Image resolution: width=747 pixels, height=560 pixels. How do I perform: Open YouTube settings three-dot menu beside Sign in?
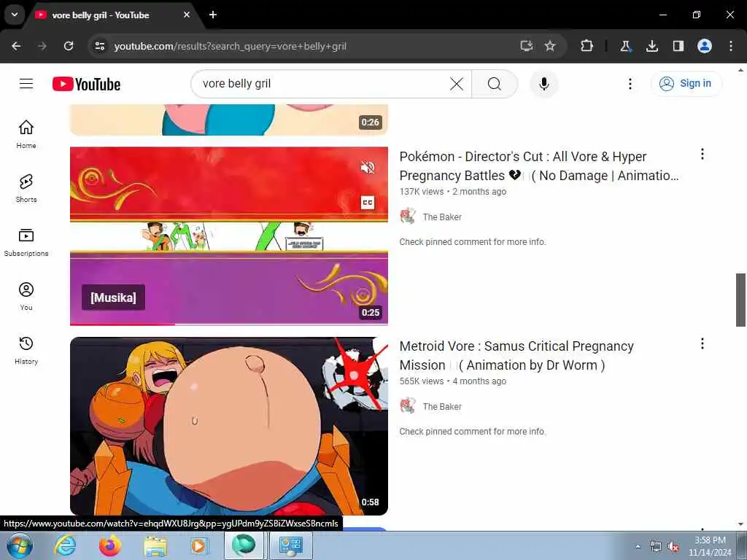pos(630,84)
